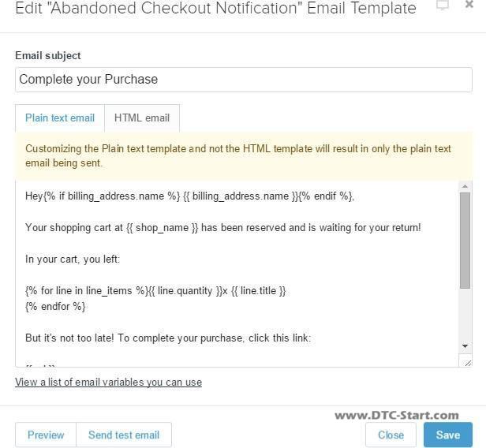Viewport: 486px width, 448px height.
Task: Click into the Email subject field
Action: click(244, 80)
